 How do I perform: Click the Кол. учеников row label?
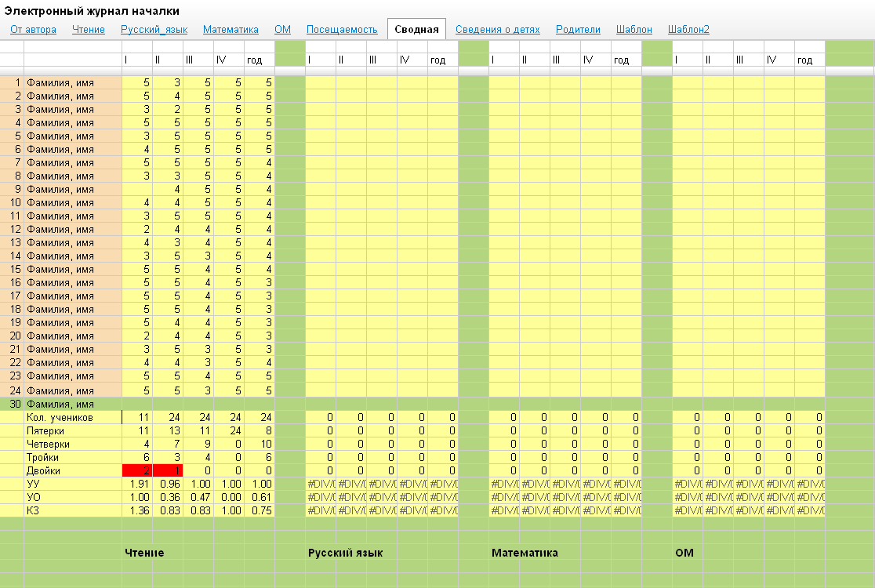[73, 418]
